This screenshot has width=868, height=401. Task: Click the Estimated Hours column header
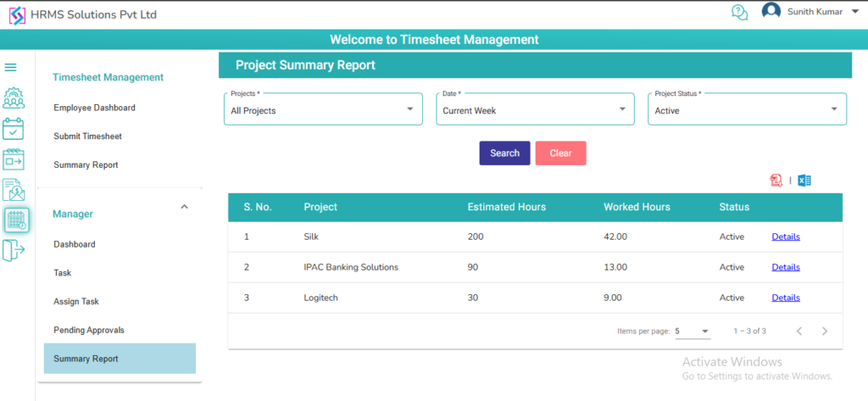tap(507, 207)
